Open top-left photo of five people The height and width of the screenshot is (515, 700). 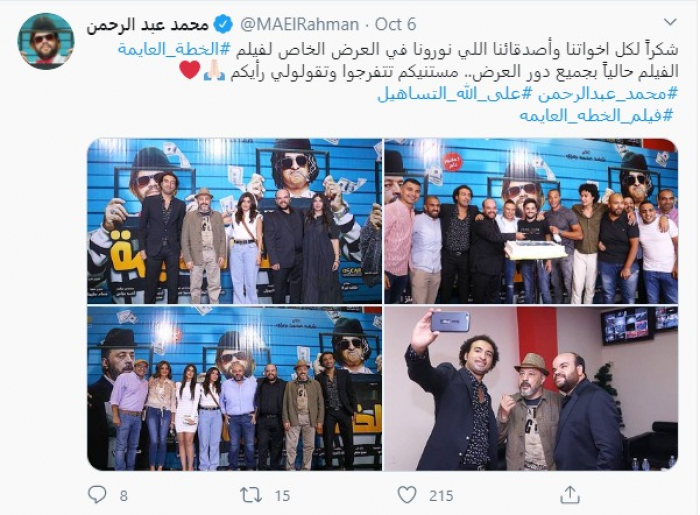pos(234,221)
